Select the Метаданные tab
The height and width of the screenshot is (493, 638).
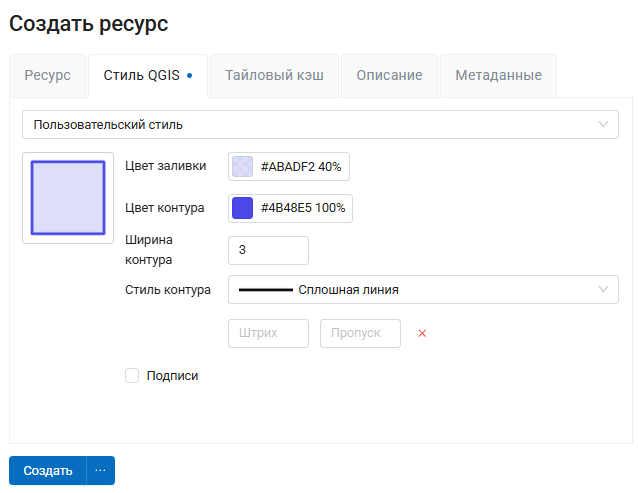click(498, 75)
